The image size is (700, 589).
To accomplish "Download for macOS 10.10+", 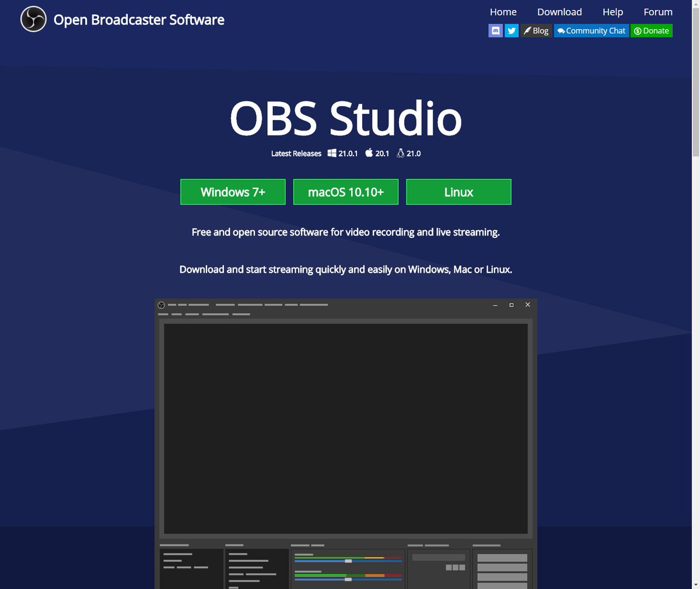I will [346, 192].
